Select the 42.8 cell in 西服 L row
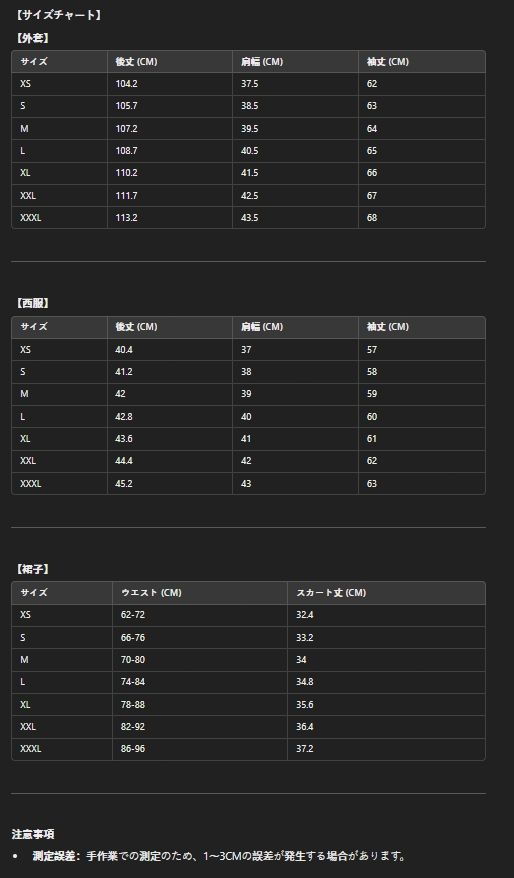 [124, 417]
